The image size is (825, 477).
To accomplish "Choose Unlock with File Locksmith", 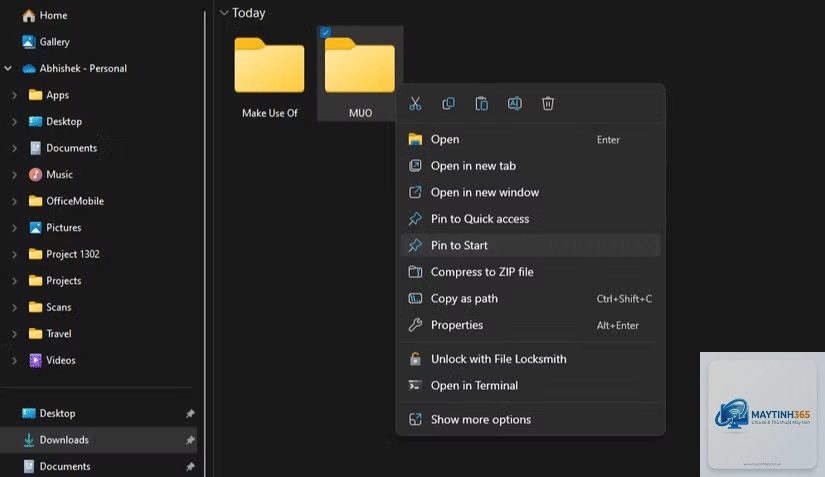I will pos(530,359).
